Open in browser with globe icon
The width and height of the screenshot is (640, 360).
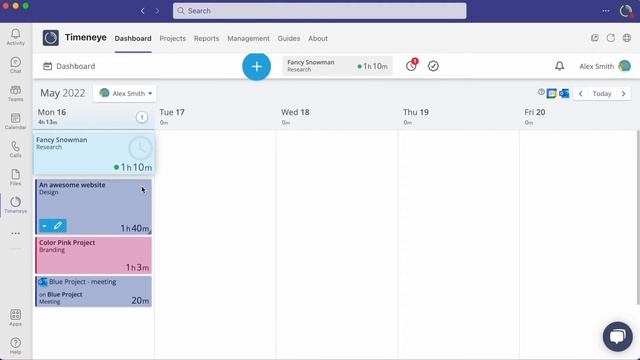pyautogui.click(x=627, y=38)
